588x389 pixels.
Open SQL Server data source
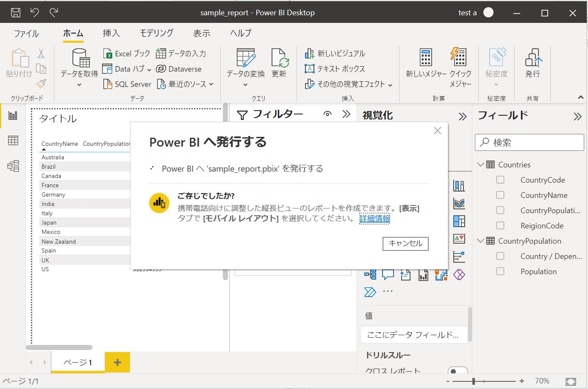(127, 84)
